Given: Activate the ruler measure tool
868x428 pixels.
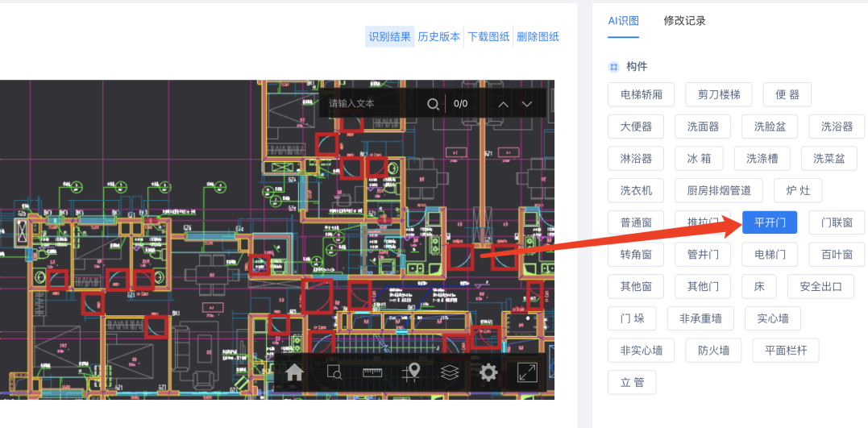Looking at the screenshot, I should coord(372,372).
